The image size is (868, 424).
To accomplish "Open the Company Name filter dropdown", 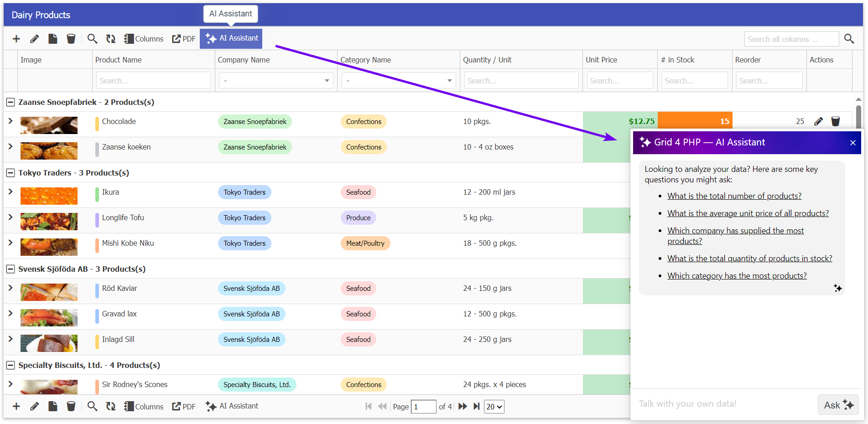I will 276,81.
